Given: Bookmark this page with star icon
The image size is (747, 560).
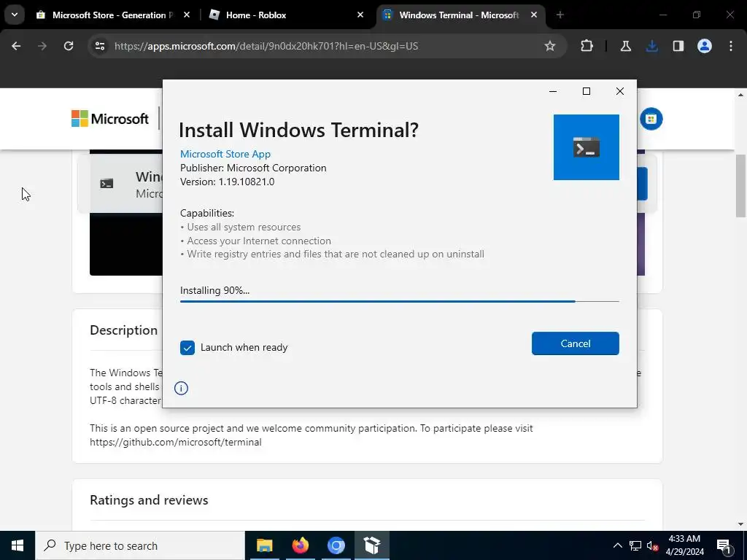Looking at the screenshot, I should [x=550, y=46].
